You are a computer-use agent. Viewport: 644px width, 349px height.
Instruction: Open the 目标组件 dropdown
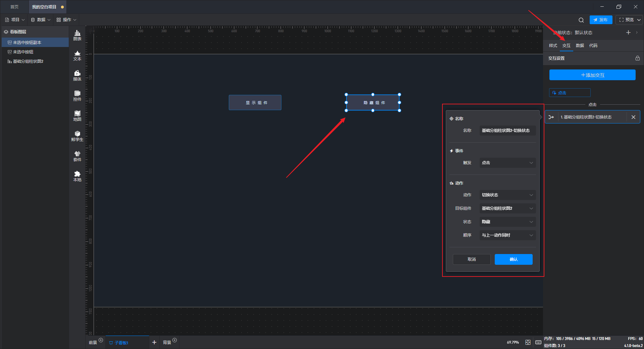[x=507, y=208]
